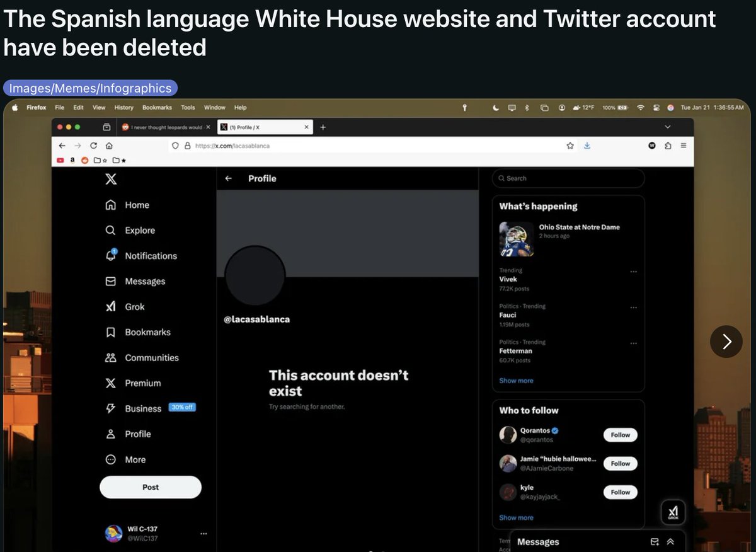Open more options for Fetterman trend
This screenshot has height=552, width=756.
click(x=633, y=343)
